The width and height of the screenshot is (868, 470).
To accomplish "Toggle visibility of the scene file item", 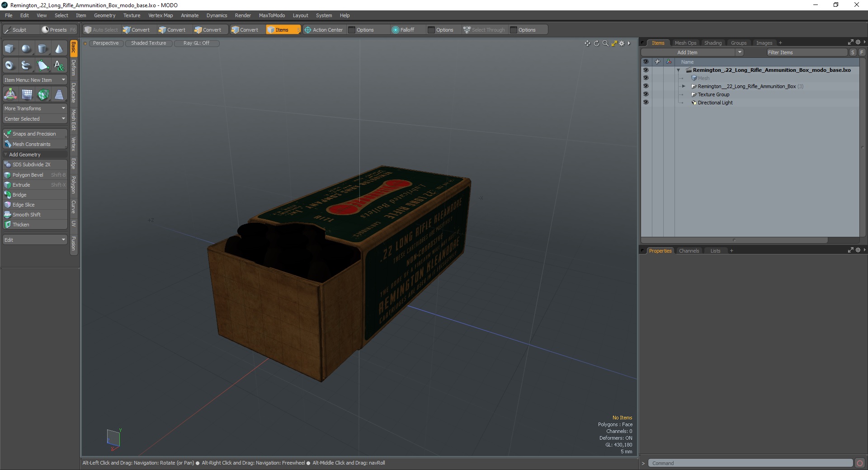I will click(x=646, y=70).
